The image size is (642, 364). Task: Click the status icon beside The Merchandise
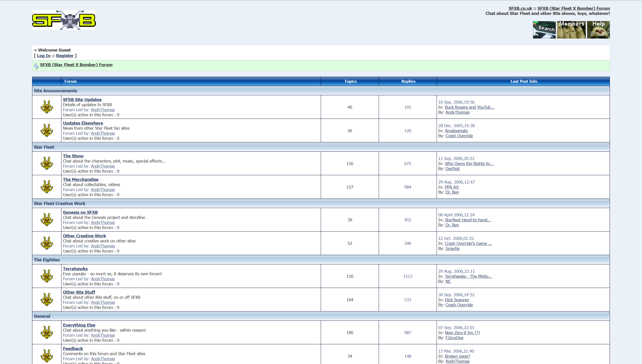47,187
